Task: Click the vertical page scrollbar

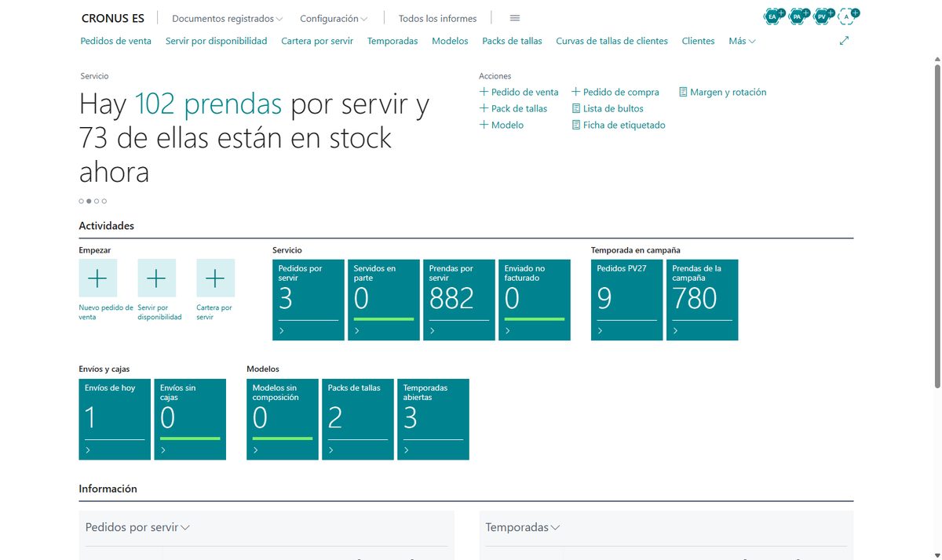Action: (x=937, y=226)
